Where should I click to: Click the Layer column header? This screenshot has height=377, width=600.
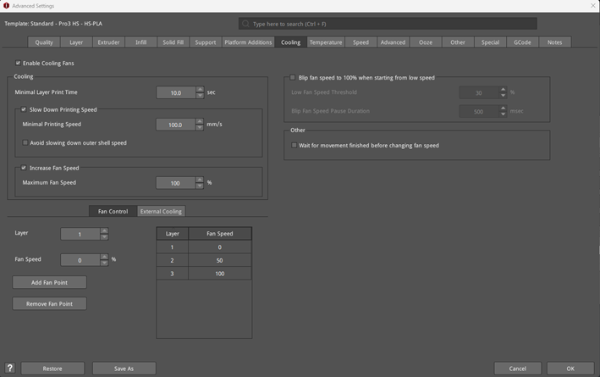pyautogui.click(x=173, y=233)
